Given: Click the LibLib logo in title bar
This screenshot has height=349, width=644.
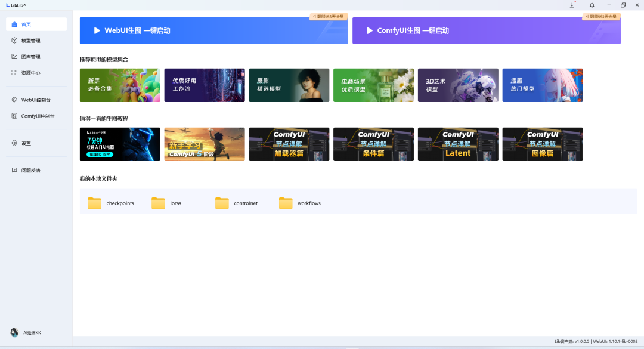Looking at the screenshot, I should tap(17, 5).
